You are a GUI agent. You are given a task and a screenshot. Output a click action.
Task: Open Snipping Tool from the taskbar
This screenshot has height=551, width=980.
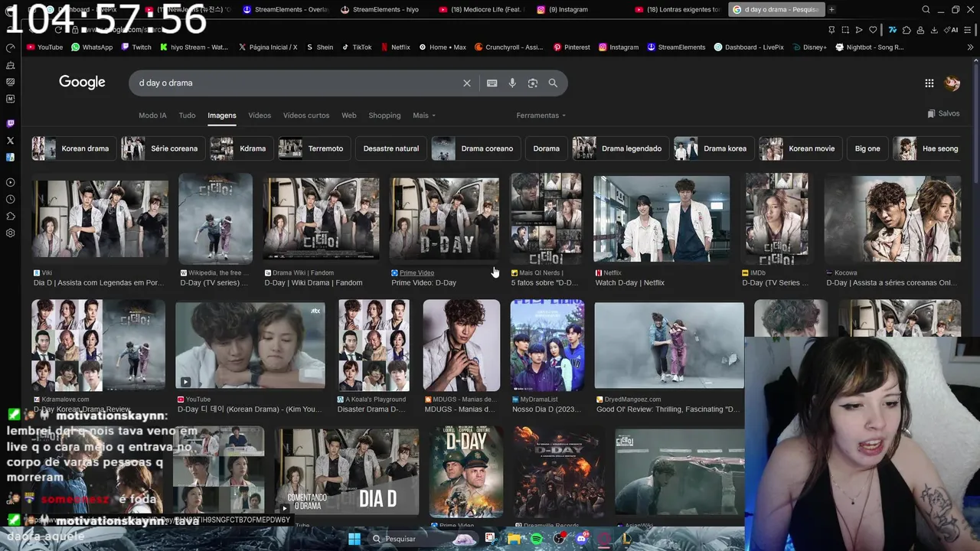(x=491, y=539)
